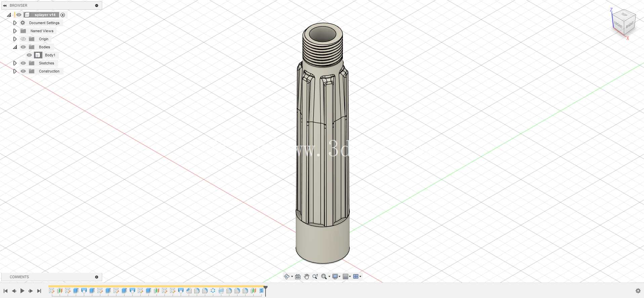Step back one timeline feature
The image size is (644, 298).
14,291
